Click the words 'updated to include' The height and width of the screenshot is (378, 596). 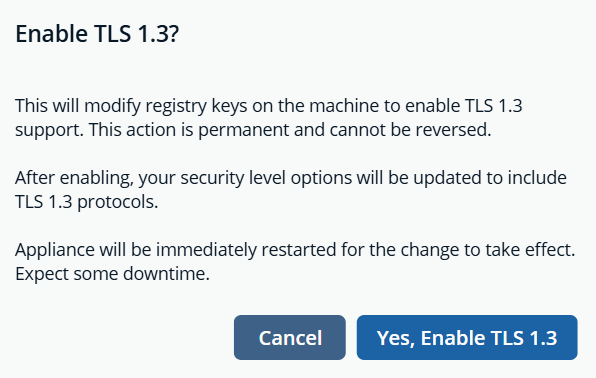click(490, 178)
